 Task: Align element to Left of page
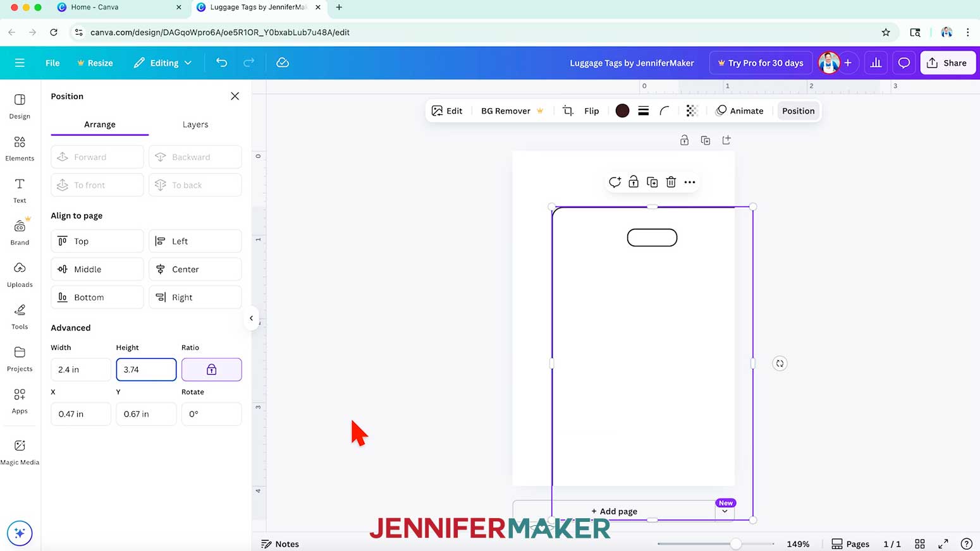195,241
